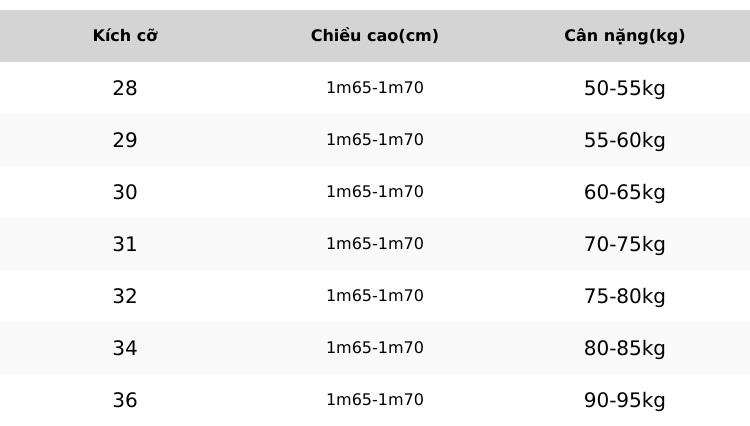Select size 34 cell

[x=125, y=348]
